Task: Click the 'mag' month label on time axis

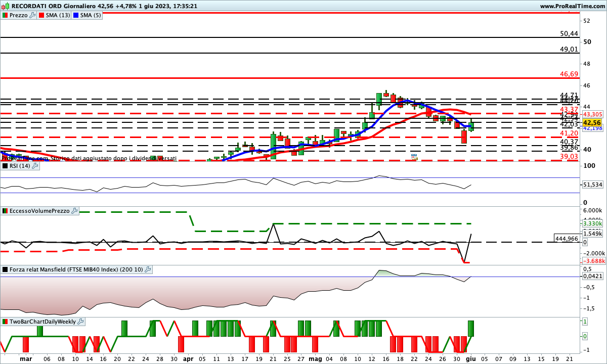Action: click(x=315, y=358)
